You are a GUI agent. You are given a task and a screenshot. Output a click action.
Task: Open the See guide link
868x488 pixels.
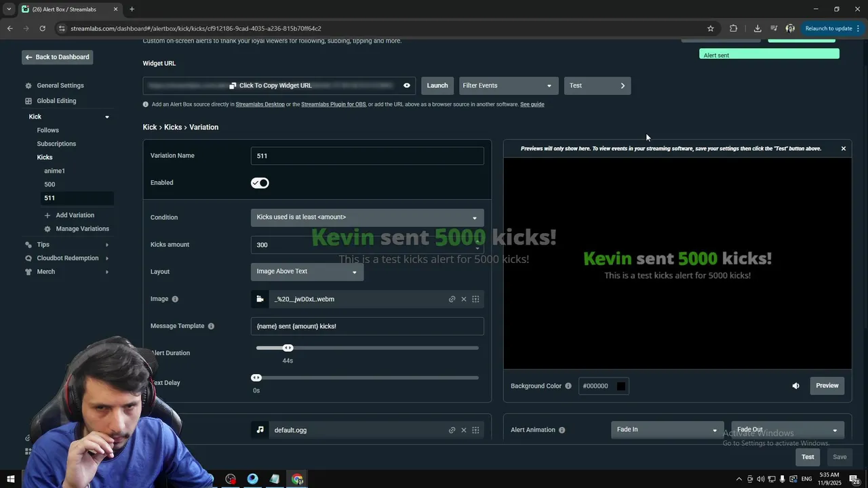532,104
